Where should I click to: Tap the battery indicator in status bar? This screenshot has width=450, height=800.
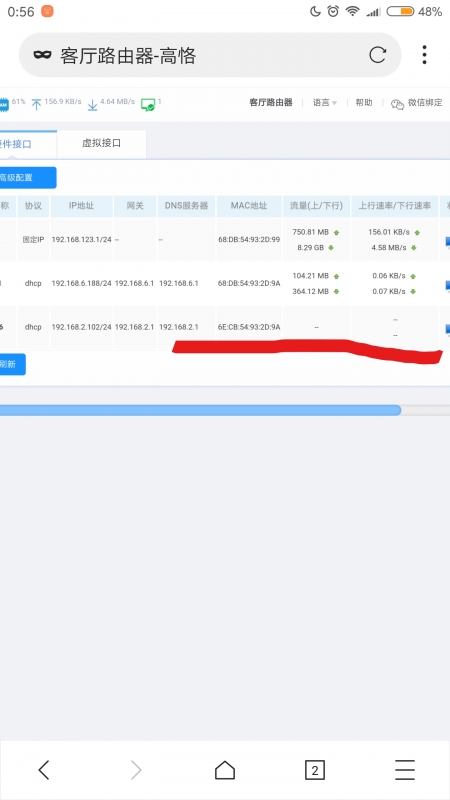click(400, 11)
